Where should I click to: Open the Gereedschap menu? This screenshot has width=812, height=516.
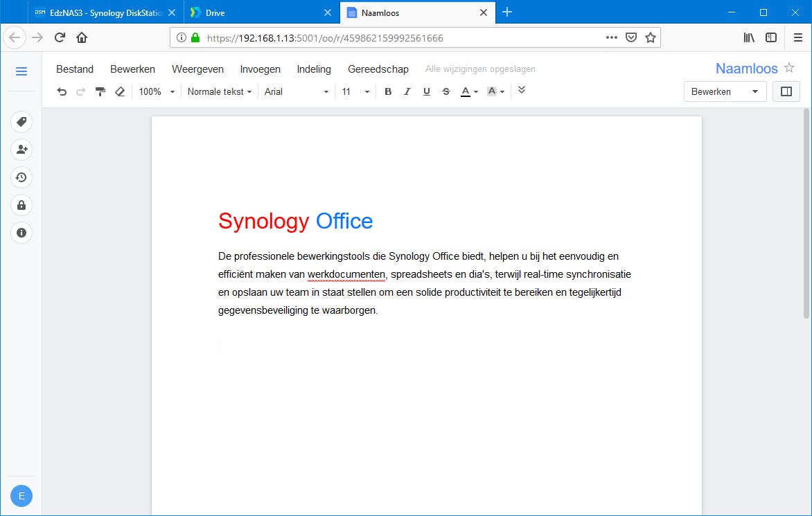pos(378,69)
